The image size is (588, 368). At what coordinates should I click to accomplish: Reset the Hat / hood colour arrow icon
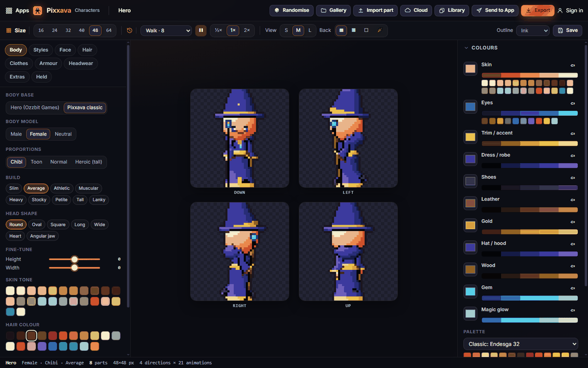[572, 243]
